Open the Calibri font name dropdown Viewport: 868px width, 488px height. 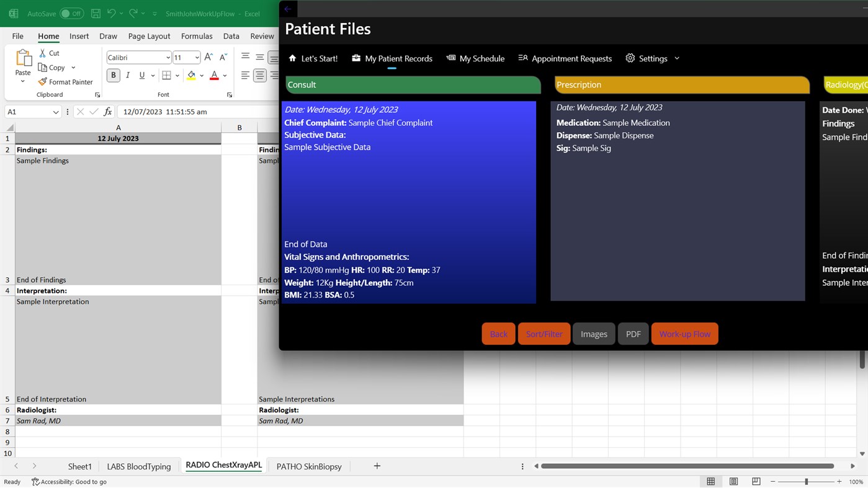169,57
